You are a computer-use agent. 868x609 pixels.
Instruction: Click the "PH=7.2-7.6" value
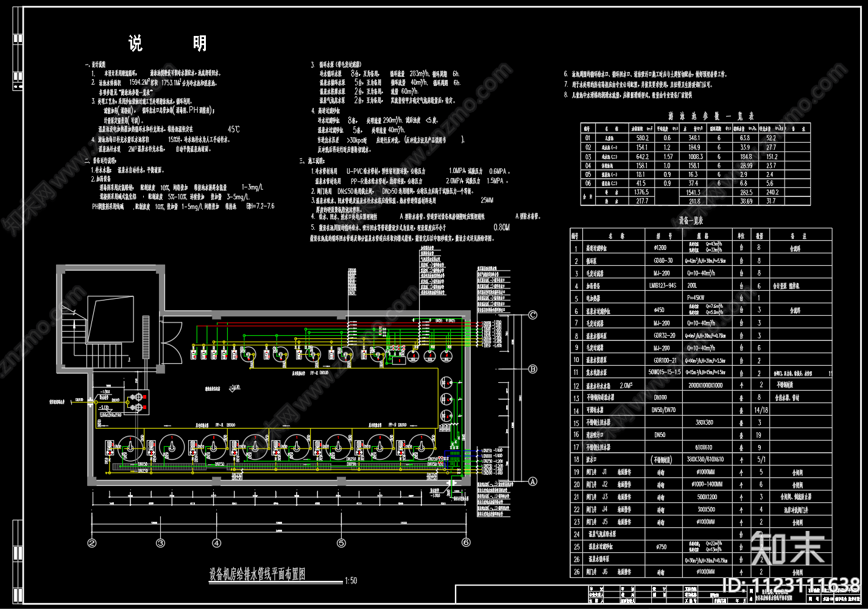[x=260, y=206]
